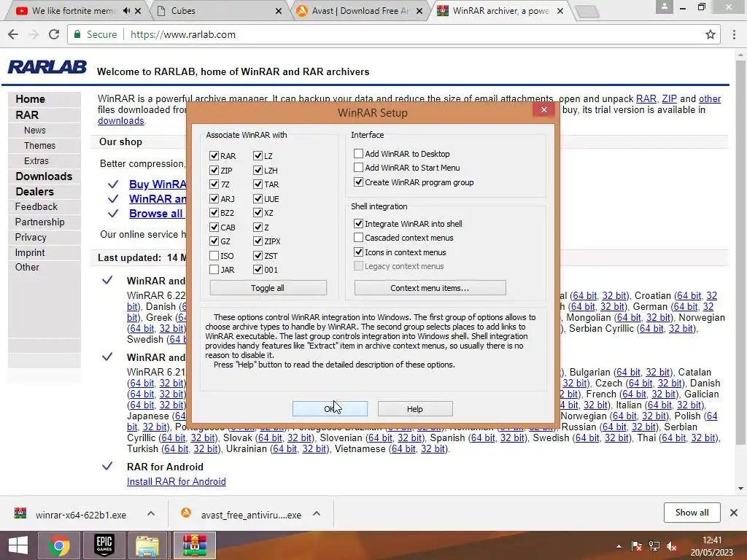Open Chrome three-dot menu
747x560 pixels.
point(734,34)
